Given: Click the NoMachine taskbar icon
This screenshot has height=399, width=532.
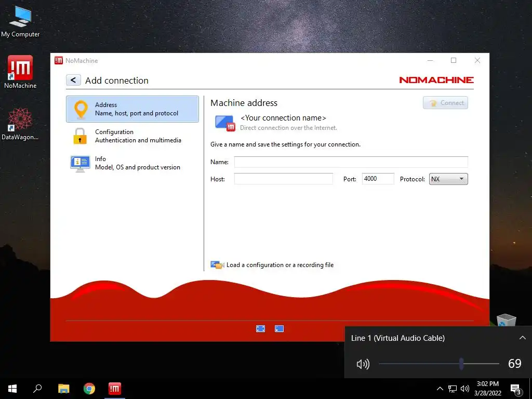Looking at the screenshot, I should 115,389.
